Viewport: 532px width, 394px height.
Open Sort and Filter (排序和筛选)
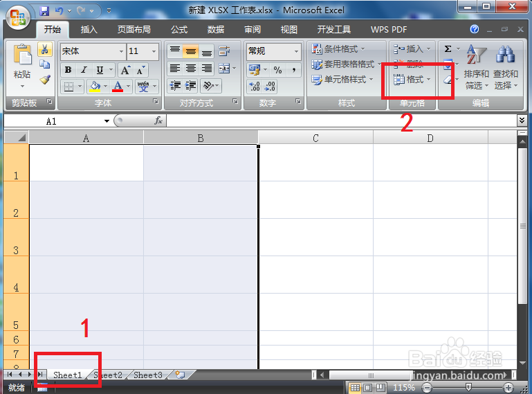[x=477, y=67]
